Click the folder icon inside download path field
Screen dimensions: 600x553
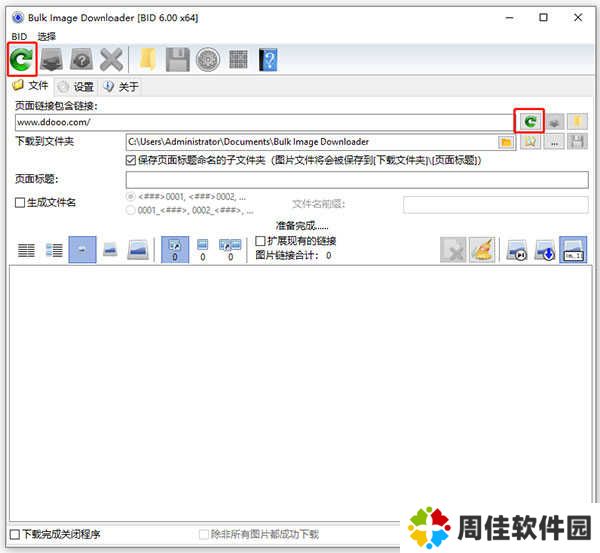[x=506, y=142]
